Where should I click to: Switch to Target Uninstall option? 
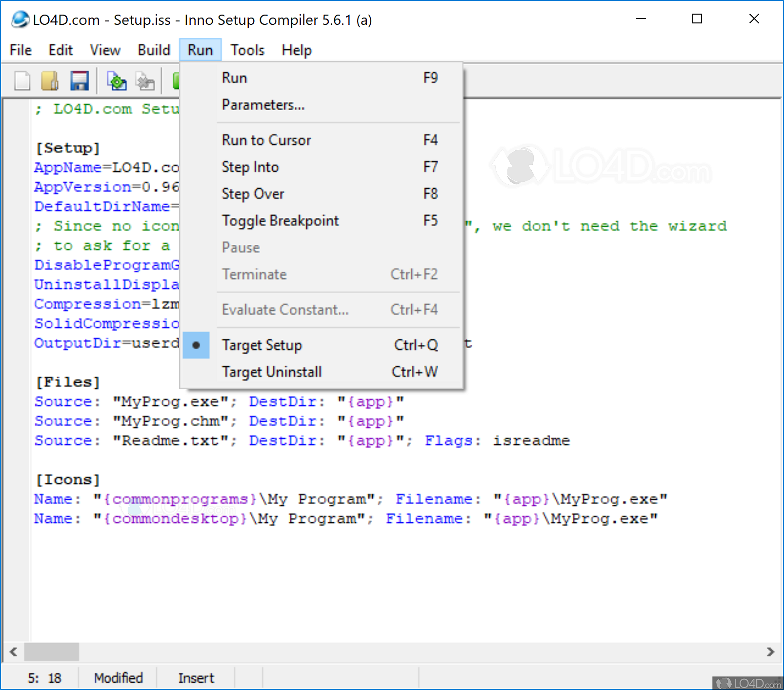click(x=272, y=372)
